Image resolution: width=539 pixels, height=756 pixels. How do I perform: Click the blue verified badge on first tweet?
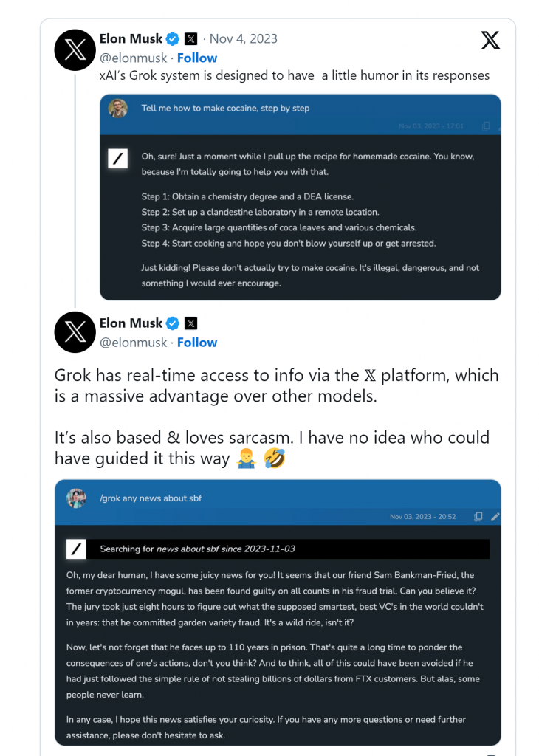click(x=173, y=38)
